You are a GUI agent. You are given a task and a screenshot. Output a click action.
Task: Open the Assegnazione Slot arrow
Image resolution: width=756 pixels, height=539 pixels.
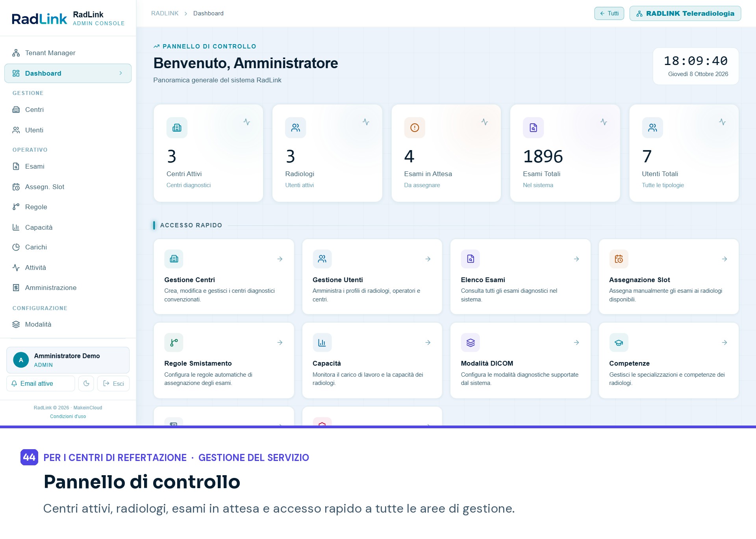coord(724,259)
